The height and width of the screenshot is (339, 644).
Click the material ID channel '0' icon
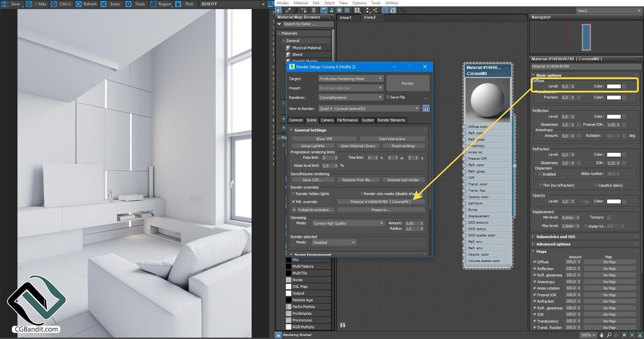357,10
